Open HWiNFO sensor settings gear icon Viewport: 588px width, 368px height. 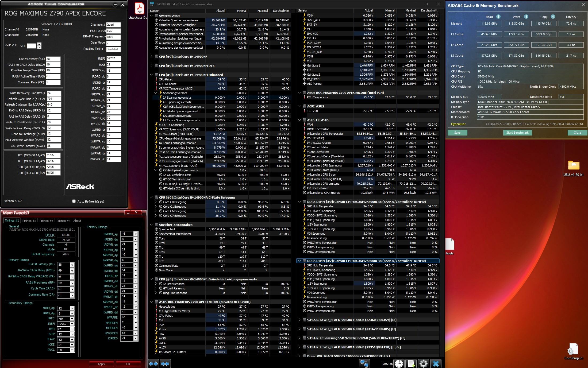424,363
